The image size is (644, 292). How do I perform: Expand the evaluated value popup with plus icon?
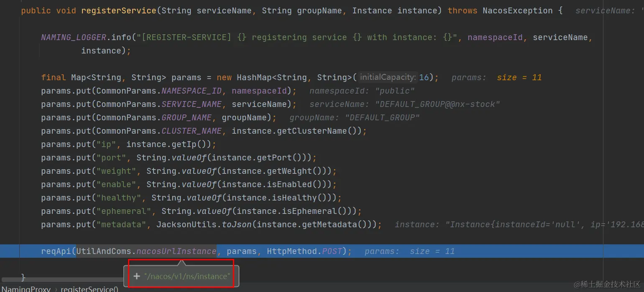coord(136,276)
